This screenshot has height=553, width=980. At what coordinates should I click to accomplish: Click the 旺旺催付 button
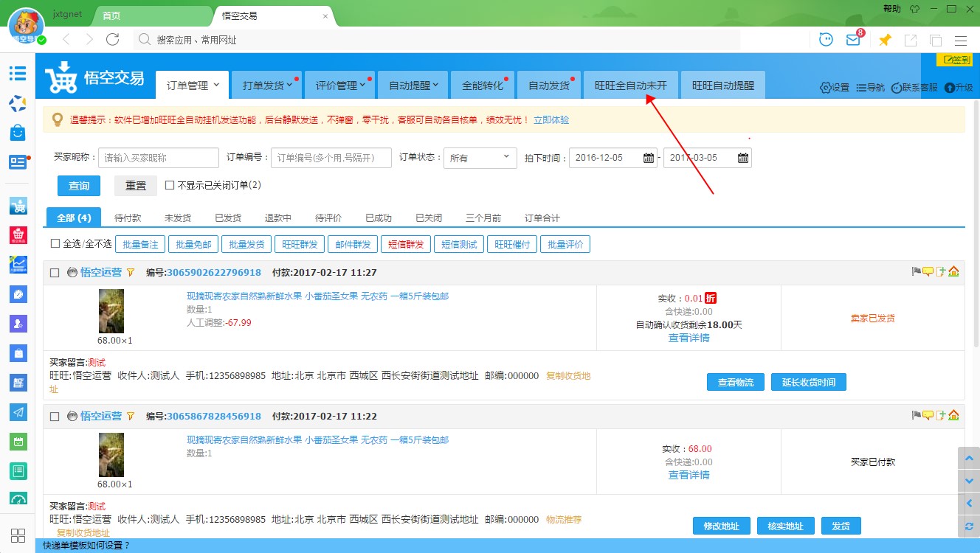511,244
